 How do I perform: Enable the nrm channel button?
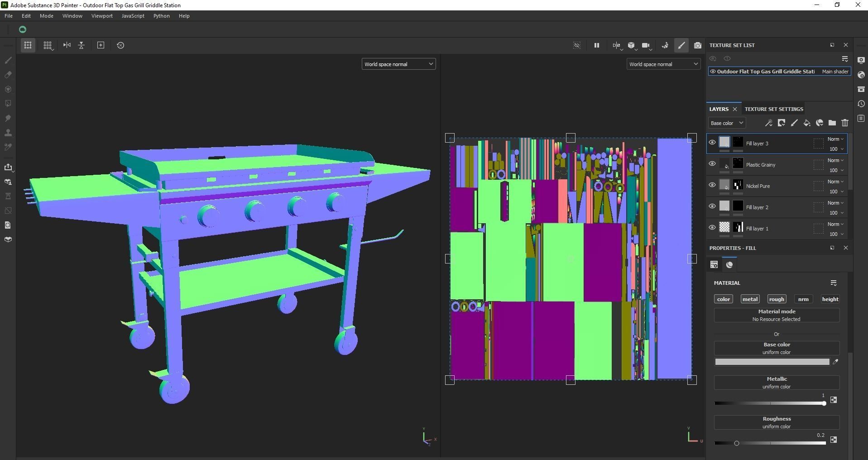pyautogui.click(x=803, y=299)
